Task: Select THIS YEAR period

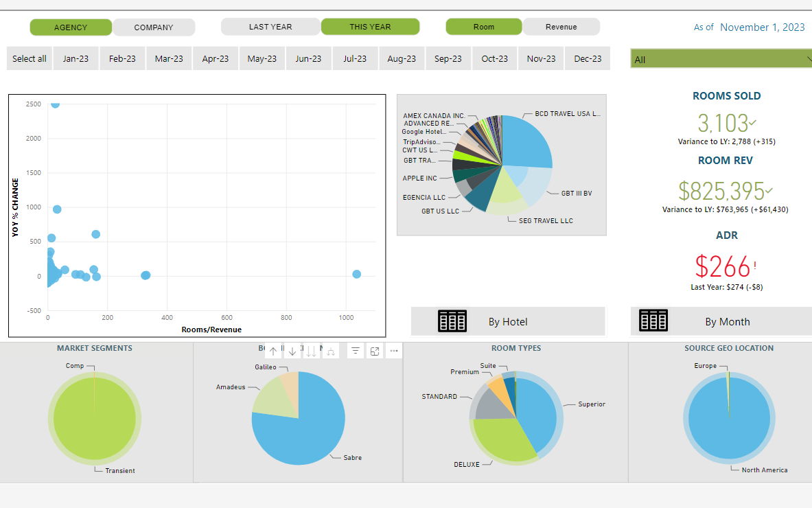Action: [370, 27]
